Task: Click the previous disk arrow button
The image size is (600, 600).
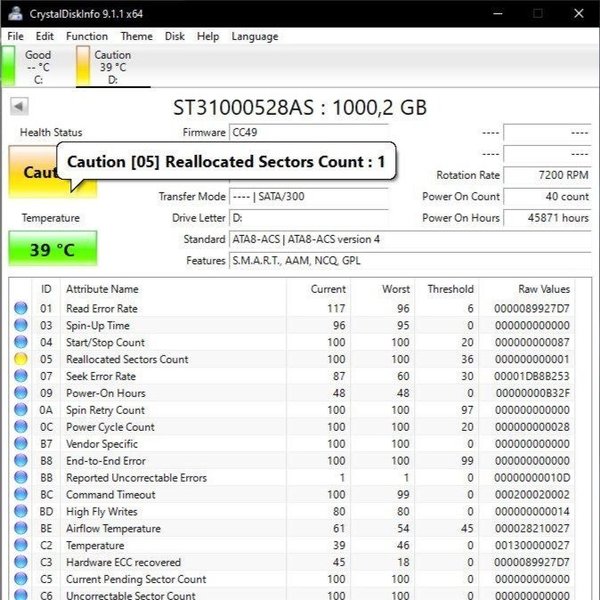Action: [x=19, y=106]
